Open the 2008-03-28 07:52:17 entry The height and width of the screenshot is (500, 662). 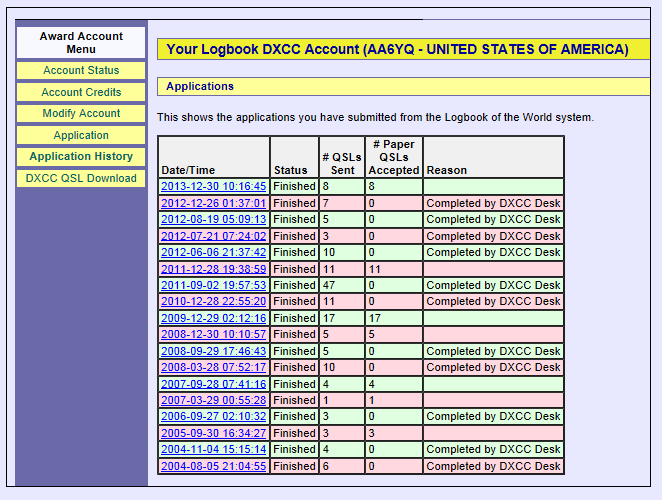point(214,367)
